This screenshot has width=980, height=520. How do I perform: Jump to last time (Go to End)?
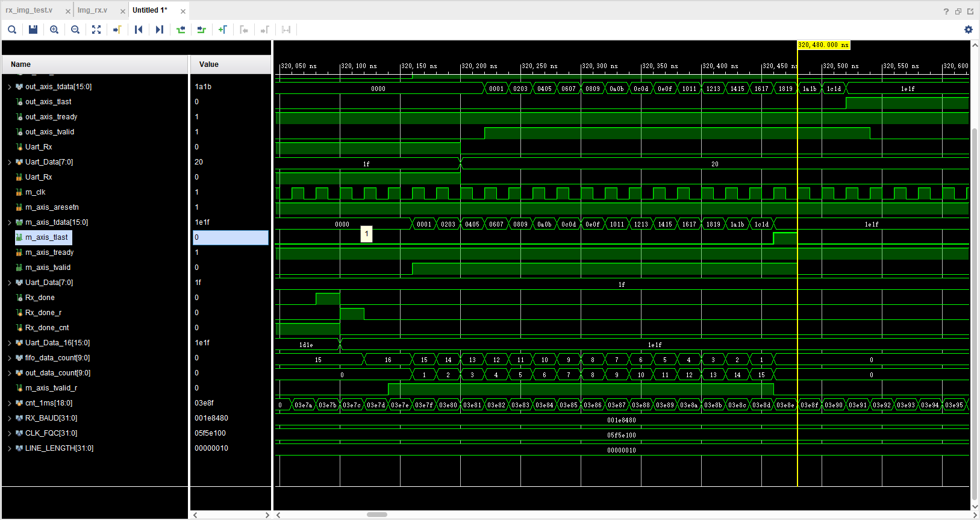160,30
